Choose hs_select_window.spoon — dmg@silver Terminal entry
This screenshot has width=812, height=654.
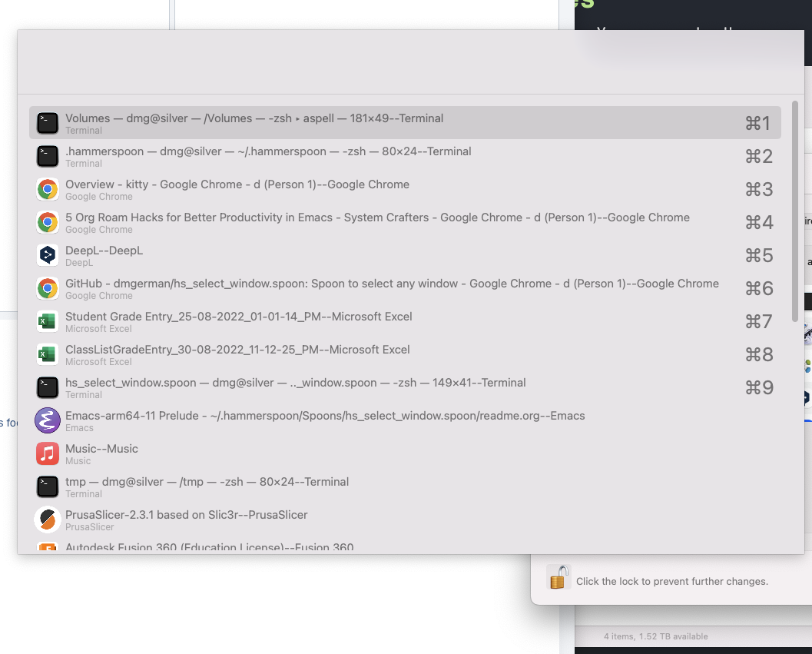coord(405,387)
